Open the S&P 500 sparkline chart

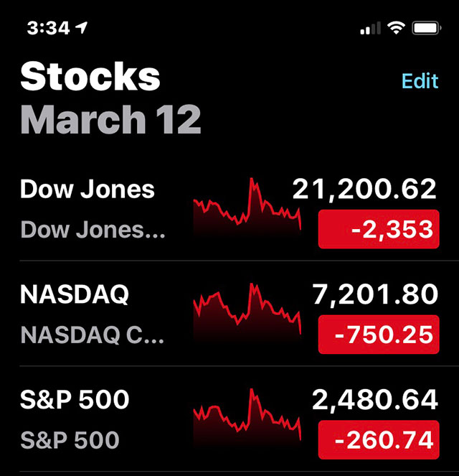[x=247, y=417]
